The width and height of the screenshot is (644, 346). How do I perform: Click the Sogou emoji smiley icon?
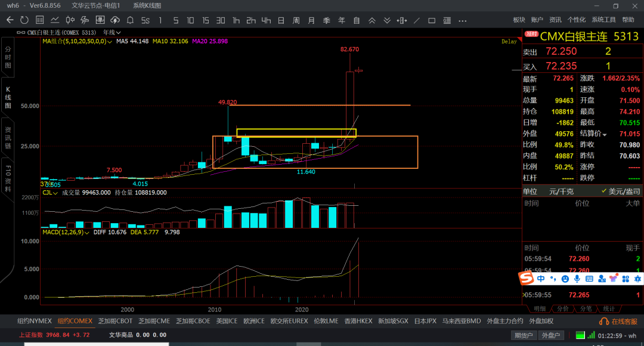pos(565,279)
